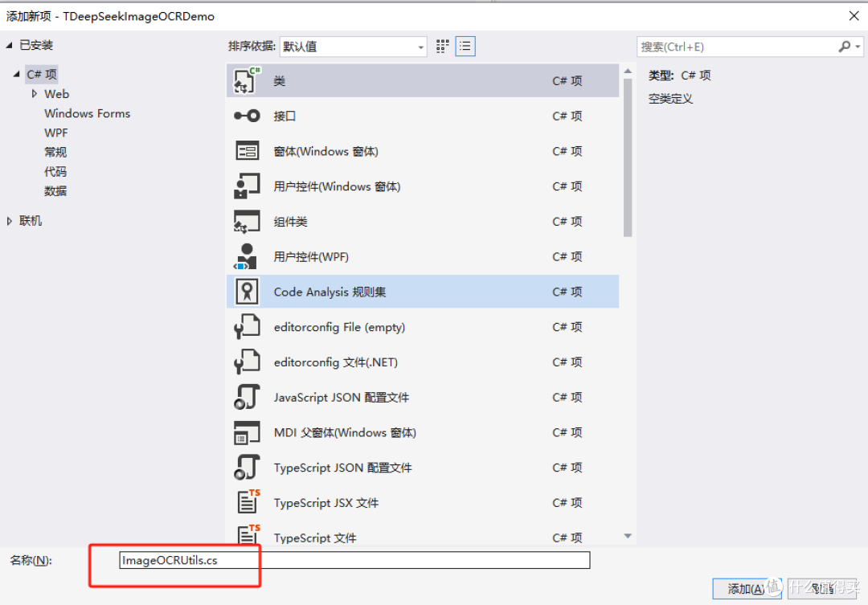Image resolution: width=868 pixels, height=605 pixels.
Task: Click the 用户控件(Windows 窗体) icon
Action: (247, 186)
